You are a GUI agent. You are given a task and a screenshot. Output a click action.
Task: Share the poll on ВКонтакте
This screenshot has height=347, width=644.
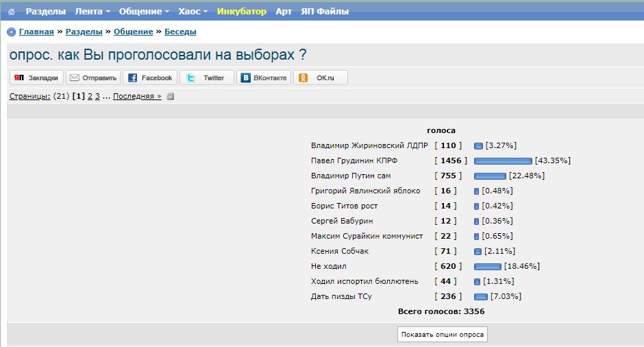click(x=264, y=77)
